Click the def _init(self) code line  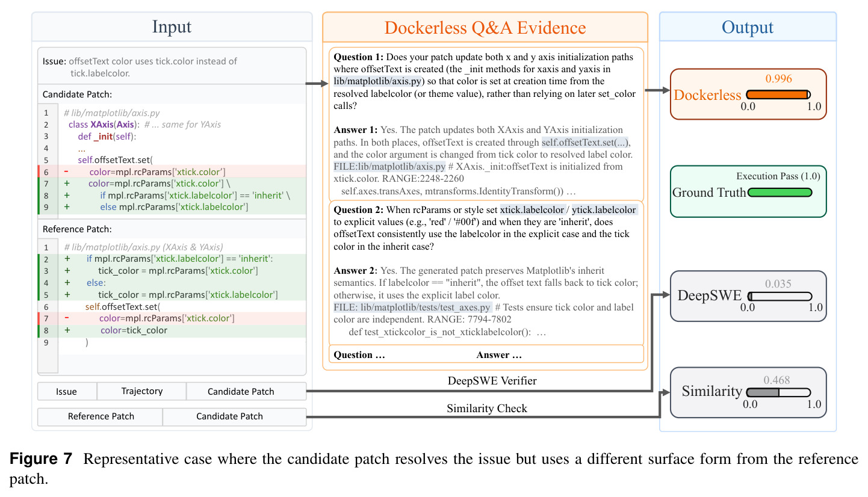pos(107,137)
